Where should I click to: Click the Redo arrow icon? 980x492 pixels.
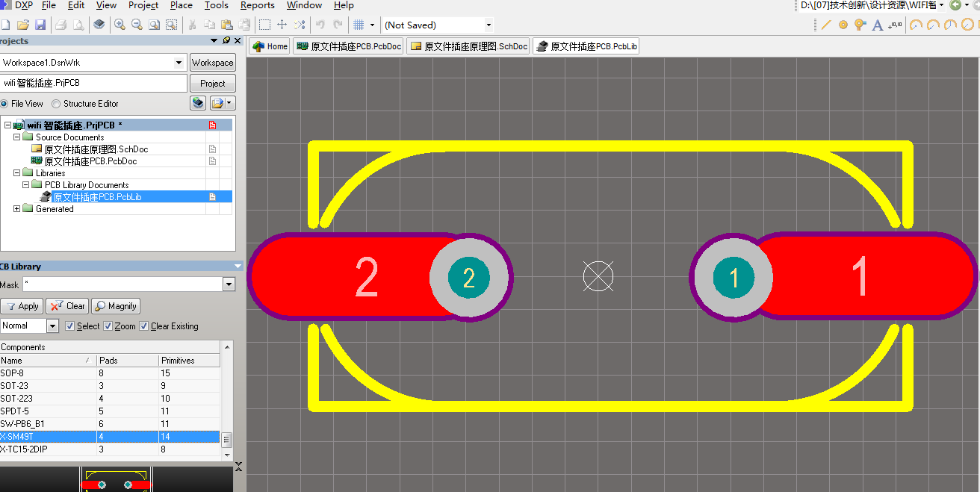338,25
